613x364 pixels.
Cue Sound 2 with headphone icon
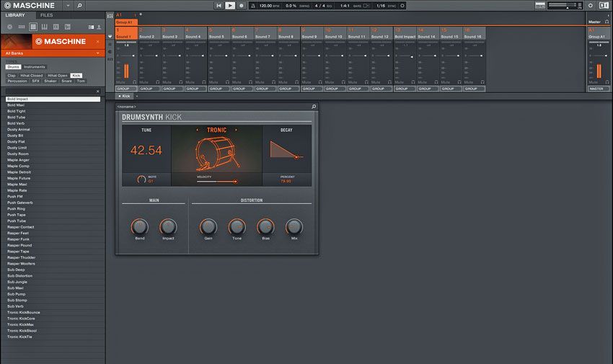(x=157, y=82)
